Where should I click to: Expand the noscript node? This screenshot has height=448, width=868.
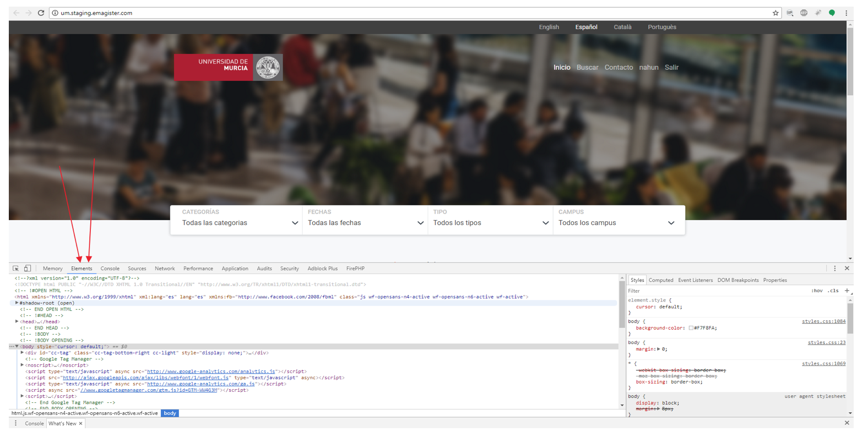tap(22, 365)
